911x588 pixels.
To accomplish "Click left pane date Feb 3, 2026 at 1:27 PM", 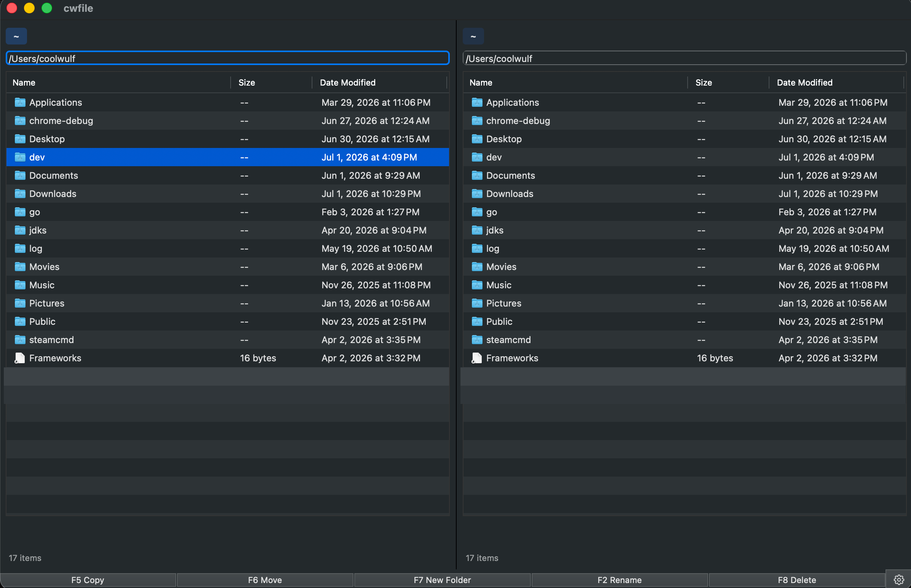I will coord(371,212).
